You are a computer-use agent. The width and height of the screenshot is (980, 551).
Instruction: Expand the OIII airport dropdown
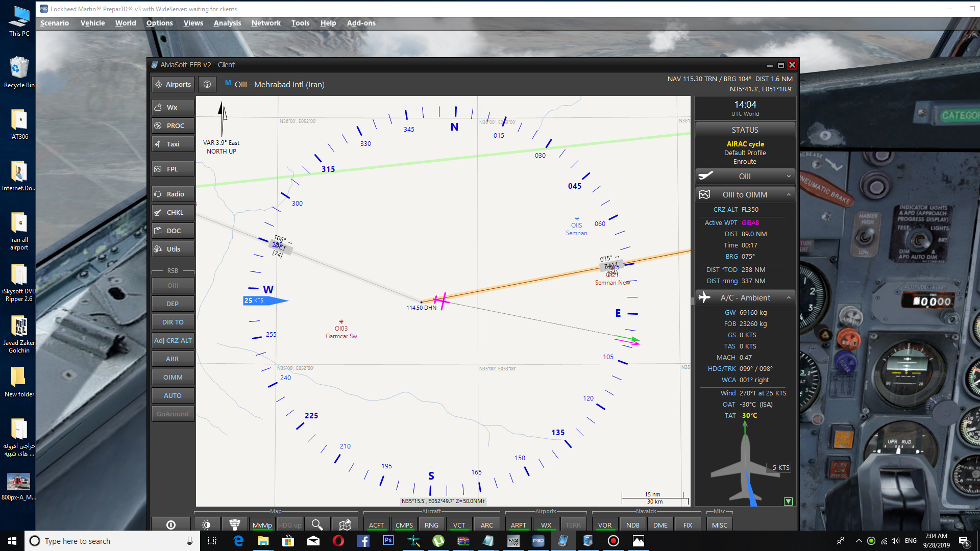pos(745,176)
